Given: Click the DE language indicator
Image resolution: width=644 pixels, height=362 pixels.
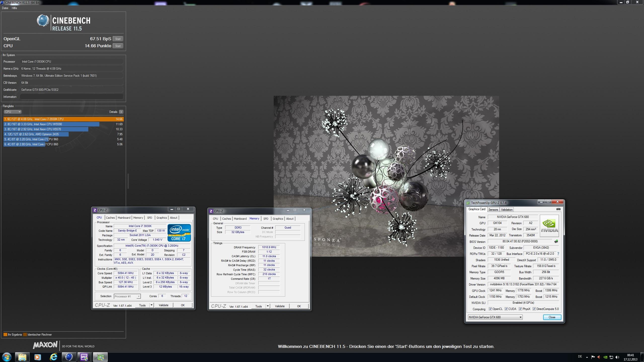Looking at the screenshot, I should (x=580, y=356).
